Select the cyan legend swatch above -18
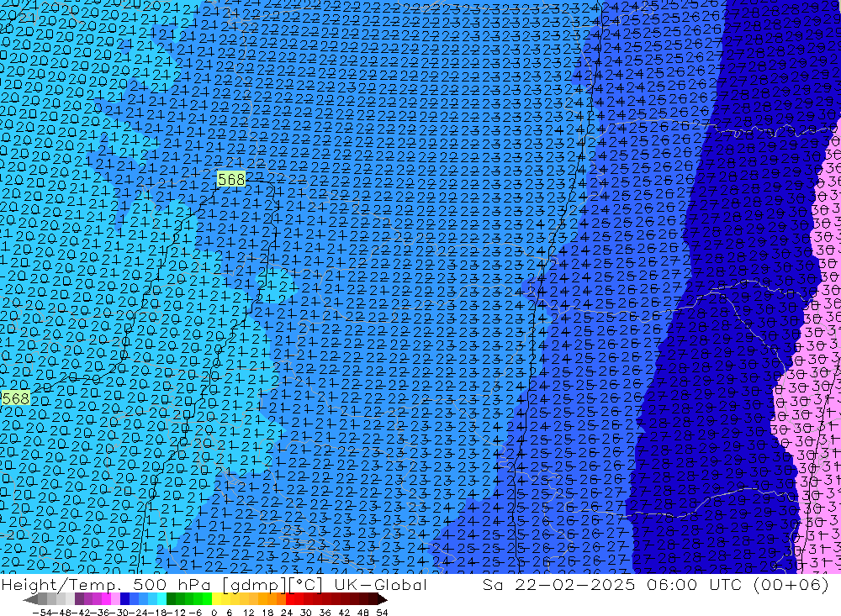The image size is (841, 616). tap(161, 599)
